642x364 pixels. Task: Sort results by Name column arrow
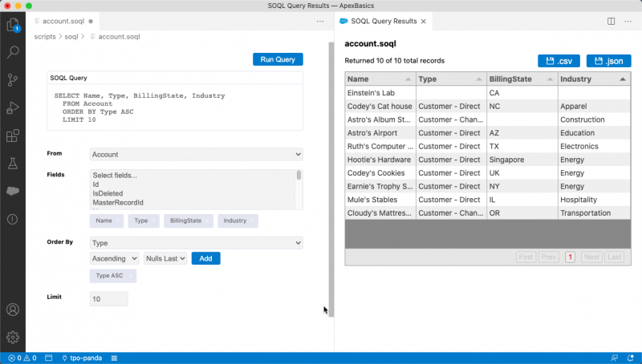[408, 79]
